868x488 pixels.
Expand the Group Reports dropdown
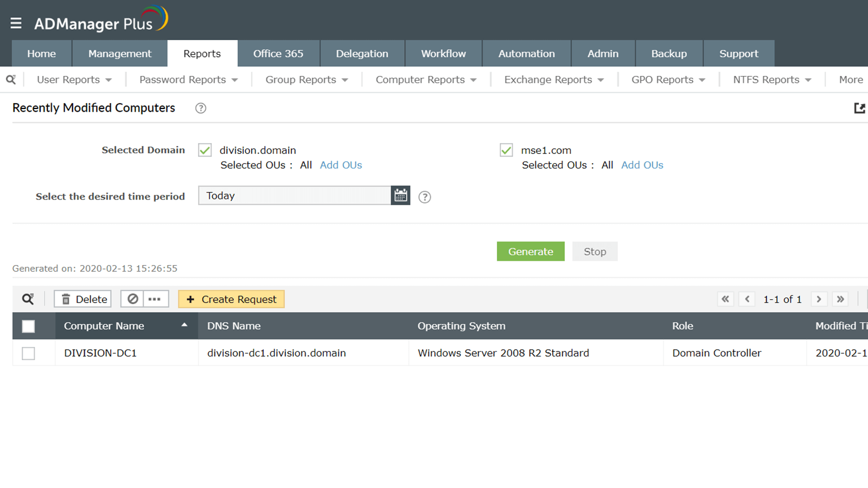point(307,80)
